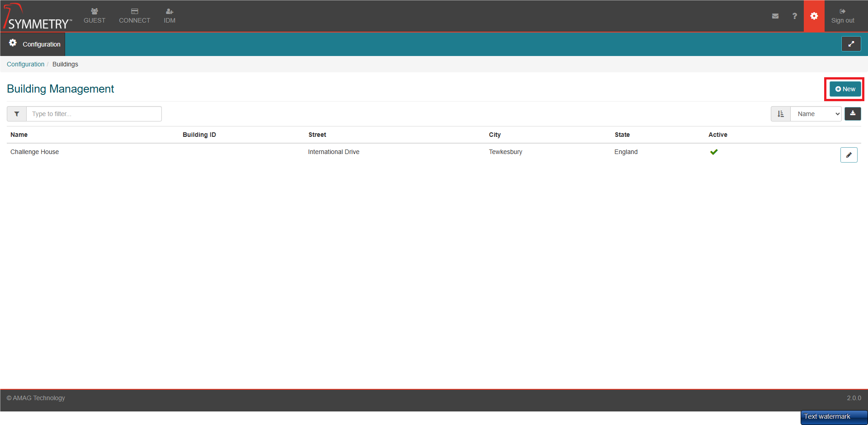This screenshot has width=868, height=425.
Task: Click the expand fullscreen arrows icon
Action: pos(851,44)
